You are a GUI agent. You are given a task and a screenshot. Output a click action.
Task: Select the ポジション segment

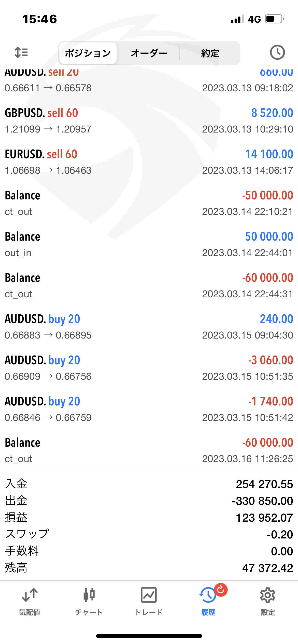88,53
